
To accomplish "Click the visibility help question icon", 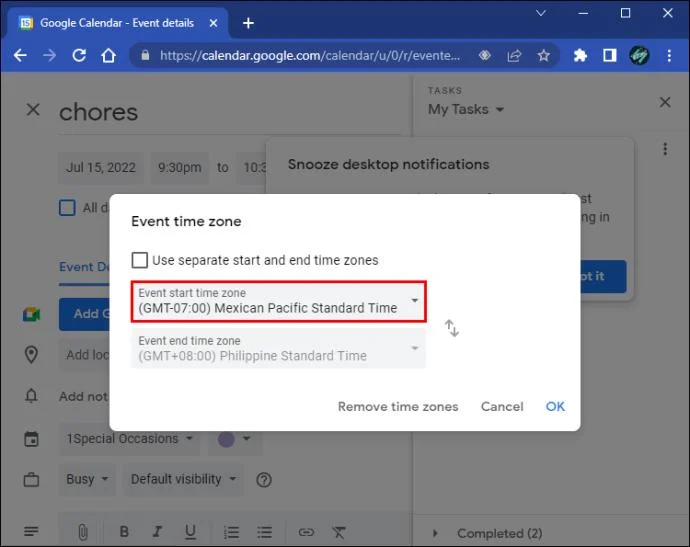I will pos(264,480).
